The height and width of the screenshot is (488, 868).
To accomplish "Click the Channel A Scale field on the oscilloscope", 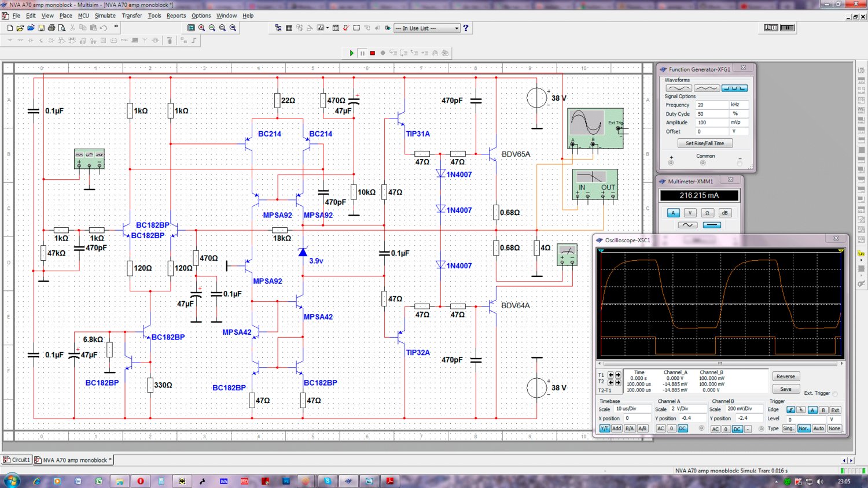I will (x=687, y=409).
